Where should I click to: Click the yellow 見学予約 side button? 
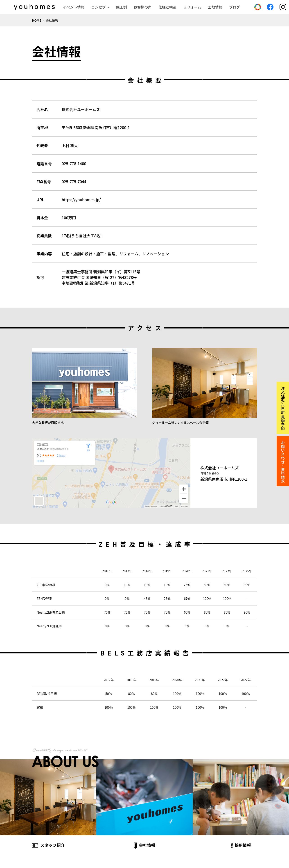click(283, 408)
